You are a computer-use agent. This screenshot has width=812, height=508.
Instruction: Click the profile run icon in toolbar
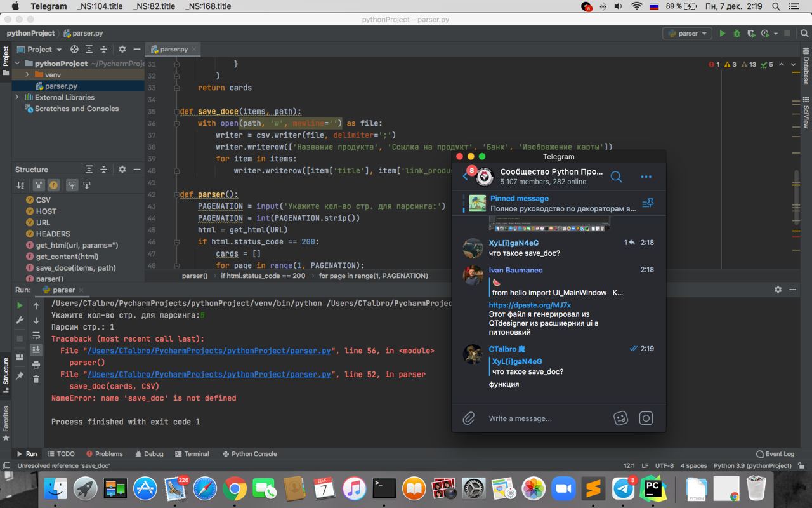pos(764,34)
